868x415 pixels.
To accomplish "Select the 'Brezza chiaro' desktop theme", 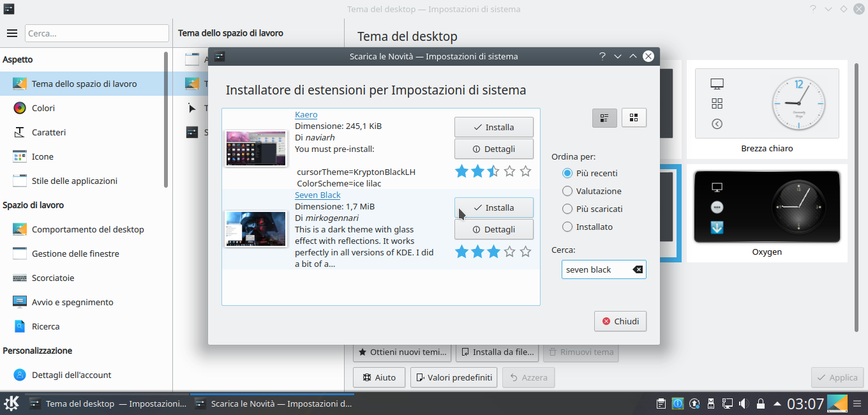I will (x=767, y=110).
